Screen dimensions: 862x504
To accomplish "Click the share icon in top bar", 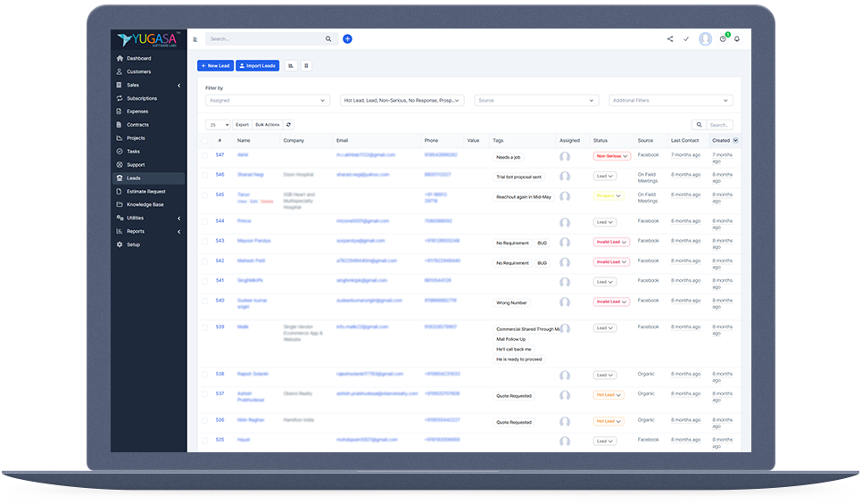I will [670, 39].
